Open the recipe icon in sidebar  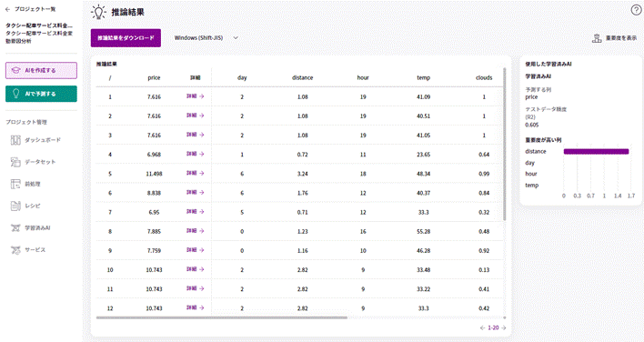click(15, 206)
